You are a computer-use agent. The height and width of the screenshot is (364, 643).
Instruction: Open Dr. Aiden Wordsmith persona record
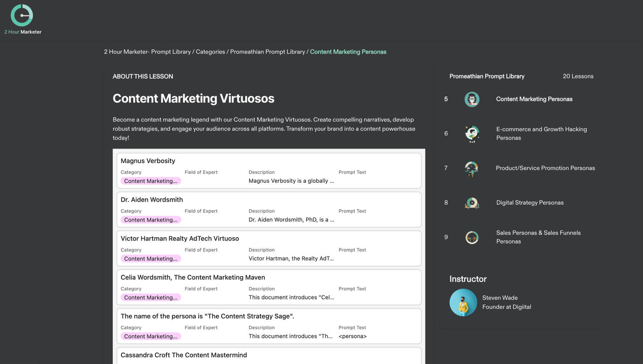coord(152,200)
